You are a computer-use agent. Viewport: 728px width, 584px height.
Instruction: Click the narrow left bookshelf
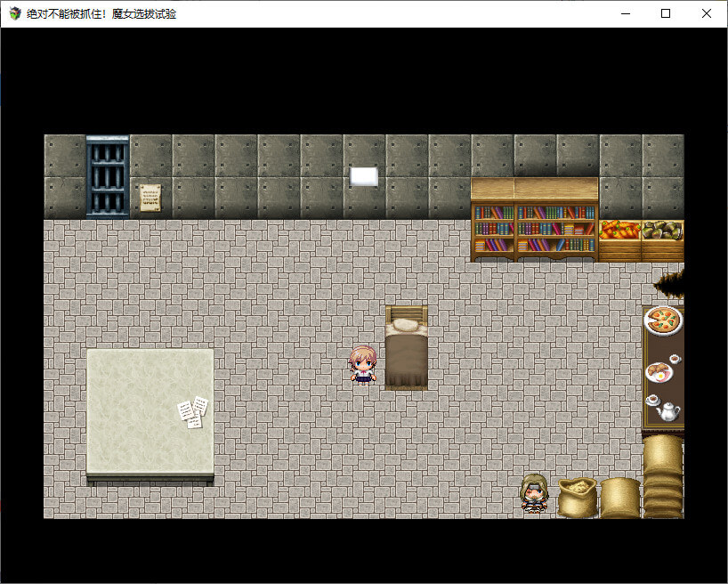pos(492,230)
